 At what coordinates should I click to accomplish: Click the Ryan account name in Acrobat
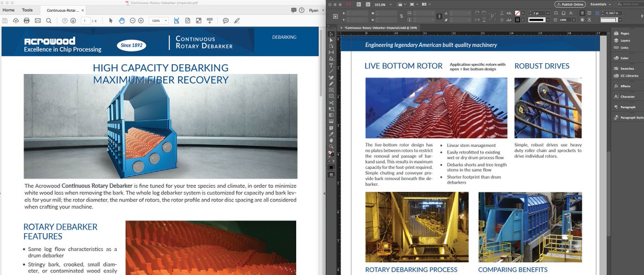tap(313, 10)
